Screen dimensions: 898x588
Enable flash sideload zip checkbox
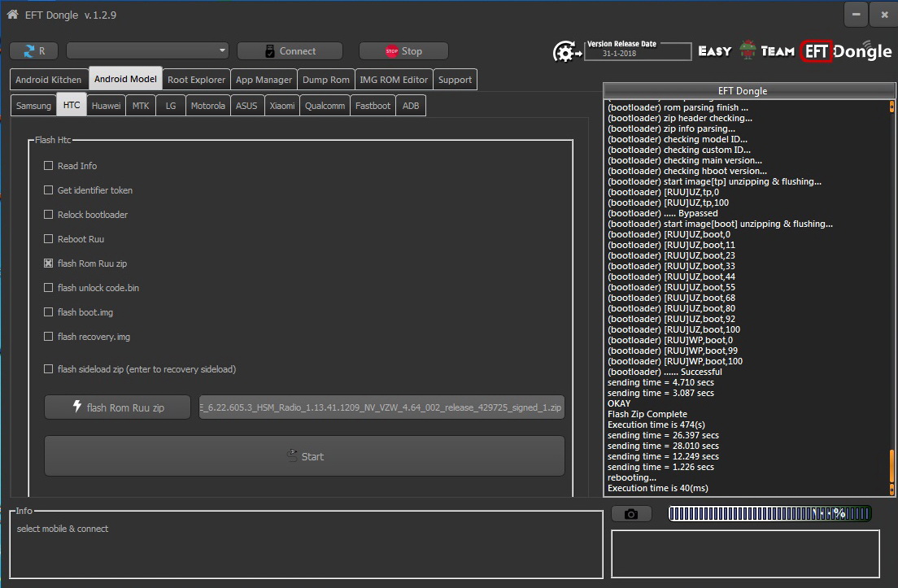[49, 369]
